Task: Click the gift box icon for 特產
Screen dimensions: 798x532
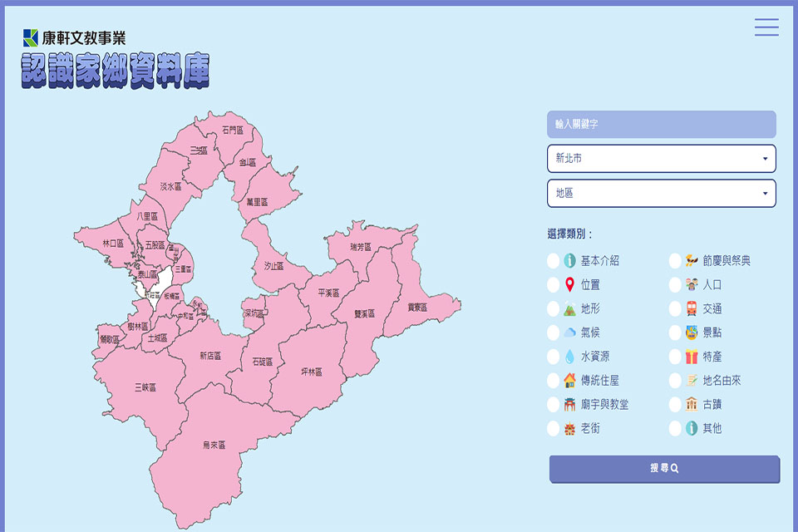Action: tap(692, 357)
